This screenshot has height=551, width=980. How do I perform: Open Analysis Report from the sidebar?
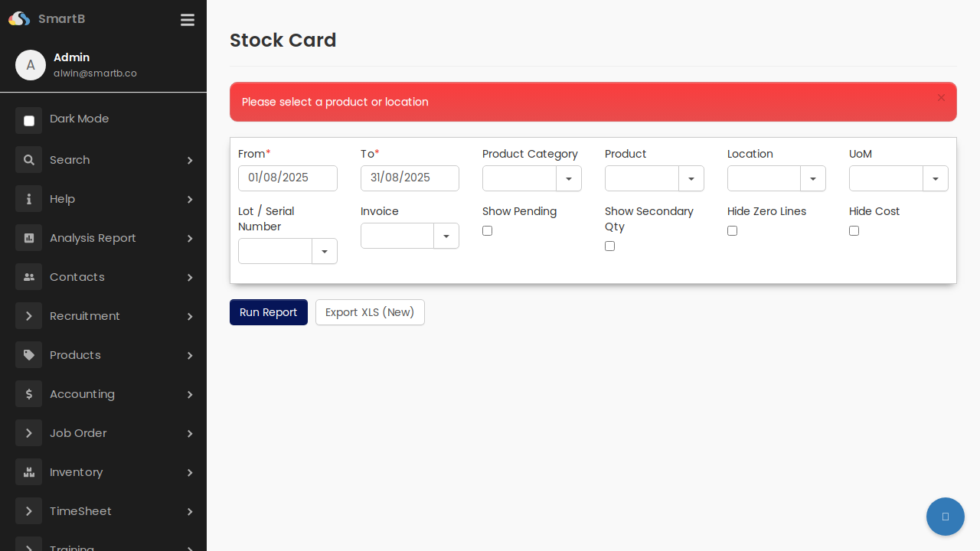(x=28, y=238)
